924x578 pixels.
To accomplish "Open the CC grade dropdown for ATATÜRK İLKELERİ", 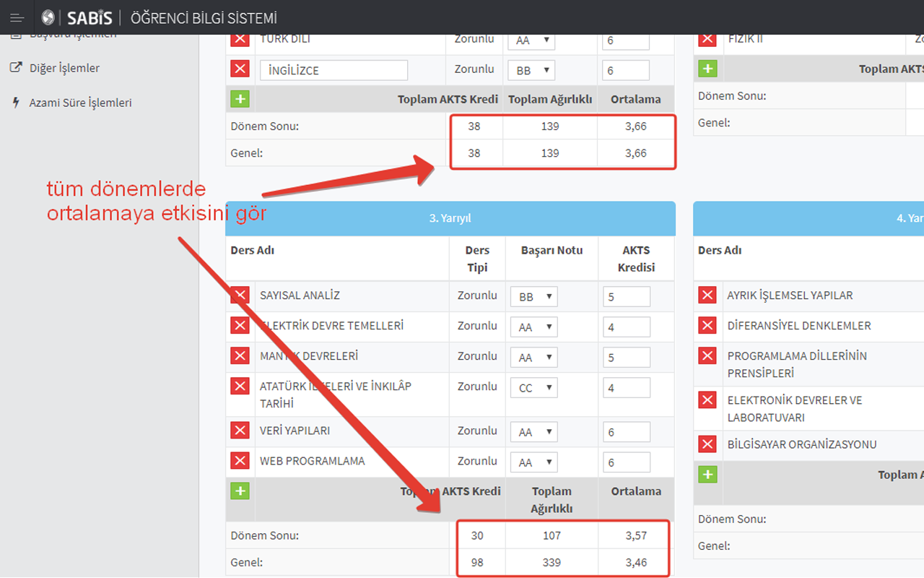I will click(534, 388).
